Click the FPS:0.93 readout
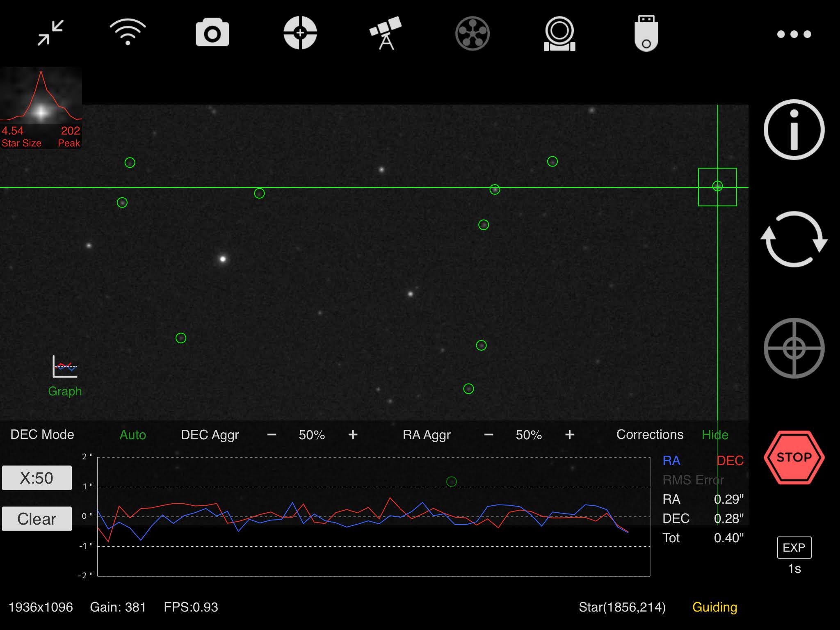Screen dimensions: 840x630 coord(191,607)
